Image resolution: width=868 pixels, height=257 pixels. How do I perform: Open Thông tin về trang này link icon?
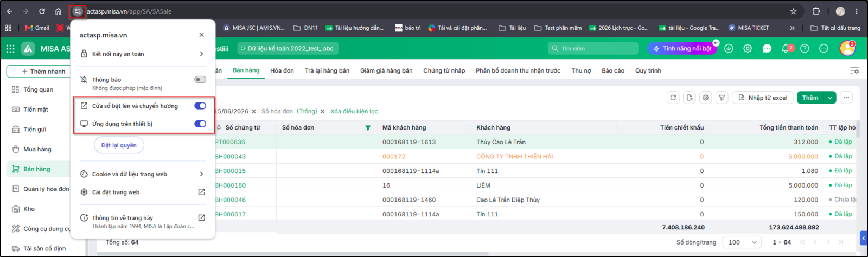click(201, 217)
